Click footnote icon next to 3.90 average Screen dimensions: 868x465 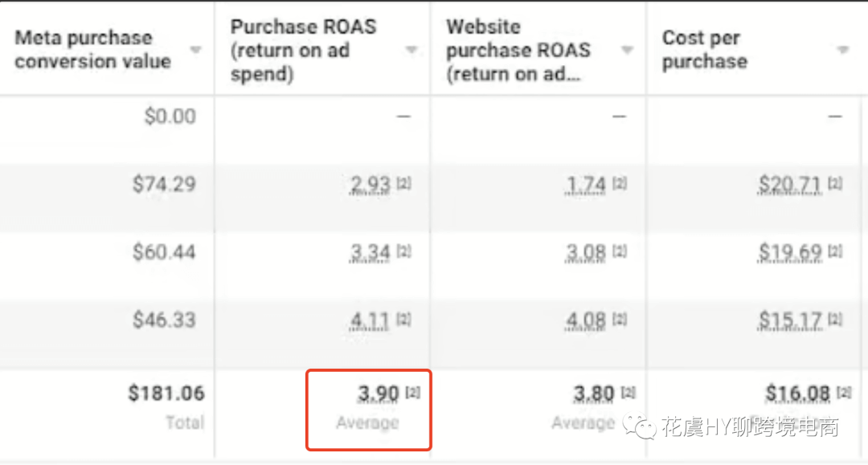click(x=413, y=393)
